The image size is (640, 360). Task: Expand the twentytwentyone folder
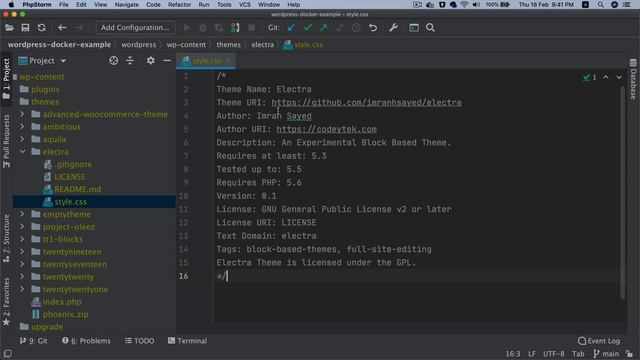[22, 289]
